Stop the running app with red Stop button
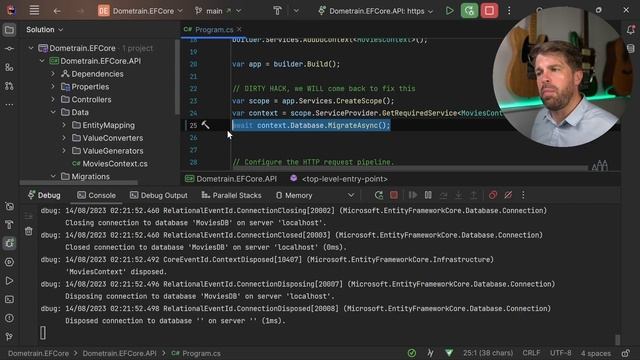The height and width of the screenshot is (360, 640). [x=489, y=11]
